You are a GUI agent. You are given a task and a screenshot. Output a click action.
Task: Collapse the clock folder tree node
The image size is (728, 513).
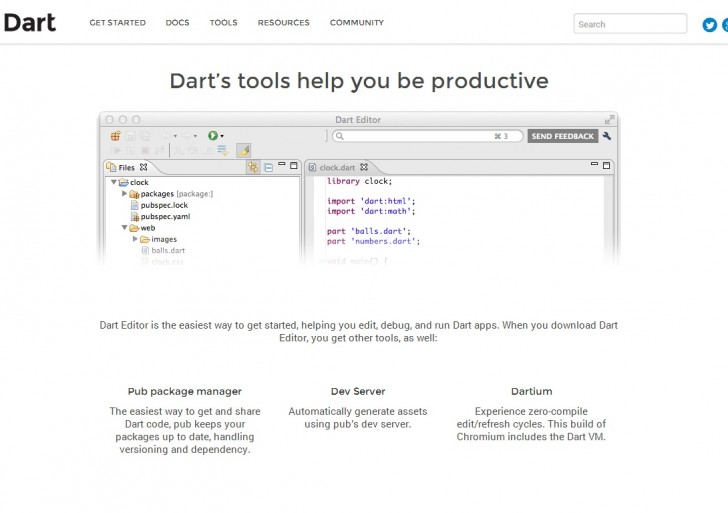click(x=114, y=182)
